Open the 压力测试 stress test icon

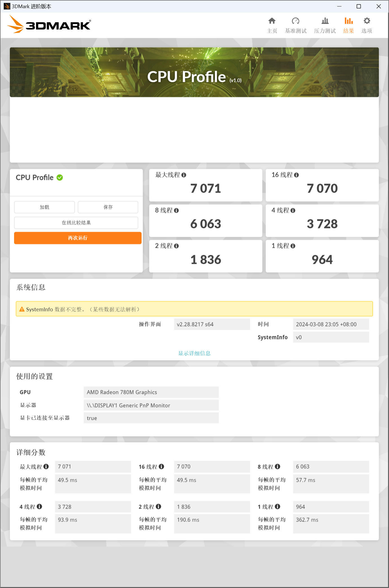(325, 21)
